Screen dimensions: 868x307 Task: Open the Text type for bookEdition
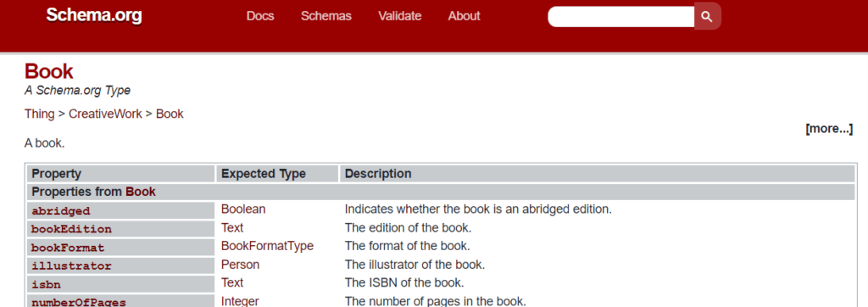[x=232, y=228]
